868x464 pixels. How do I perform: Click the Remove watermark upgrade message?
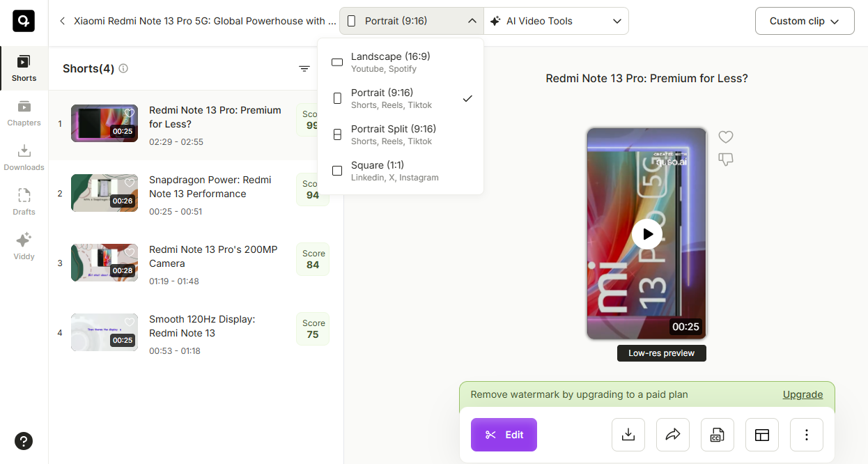tap(579, 394)
